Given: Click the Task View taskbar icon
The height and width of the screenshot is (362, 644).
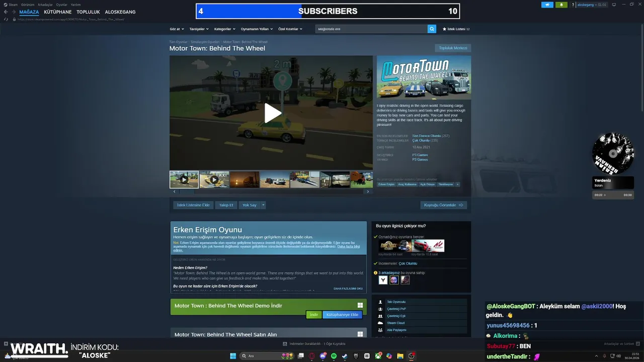Looking at the screenshot, I should [x=301, y=356].
